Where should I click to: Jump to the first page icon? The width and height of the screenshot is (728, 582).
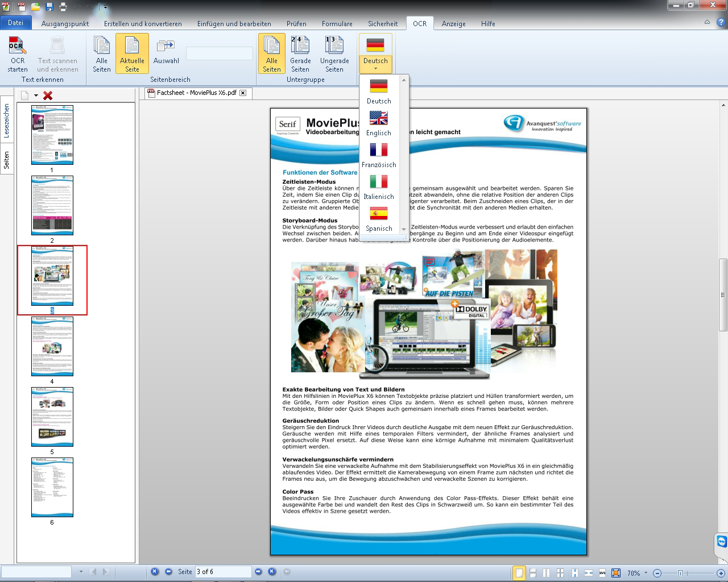[x=155, y=572]
